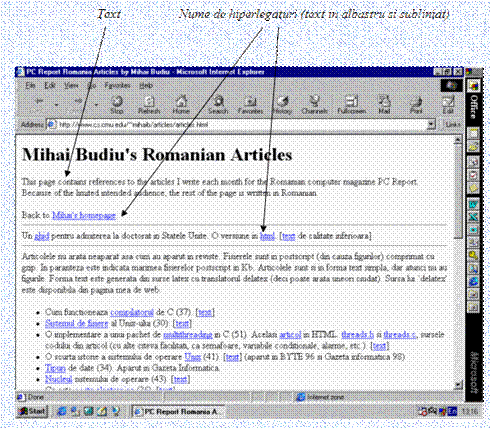Open the Windows Start button
This screenshot has height=428, width=490.
(32, 412)
